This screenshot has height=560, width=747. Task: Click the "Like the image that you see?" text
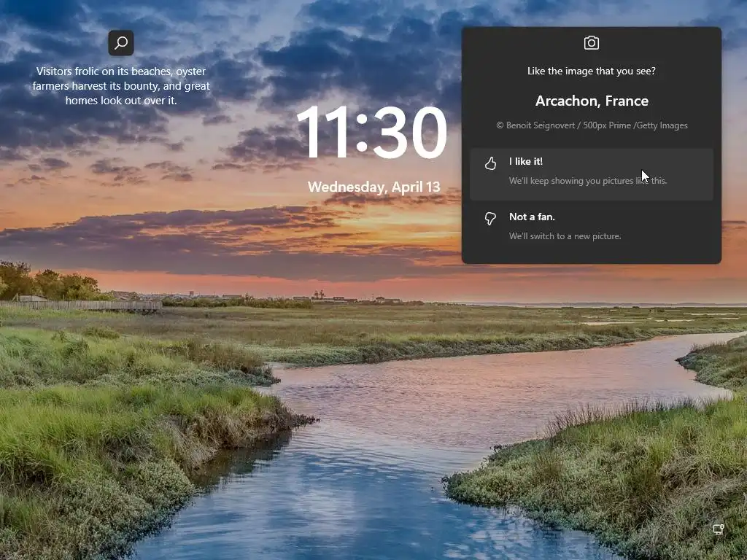[x=591, y=71]
